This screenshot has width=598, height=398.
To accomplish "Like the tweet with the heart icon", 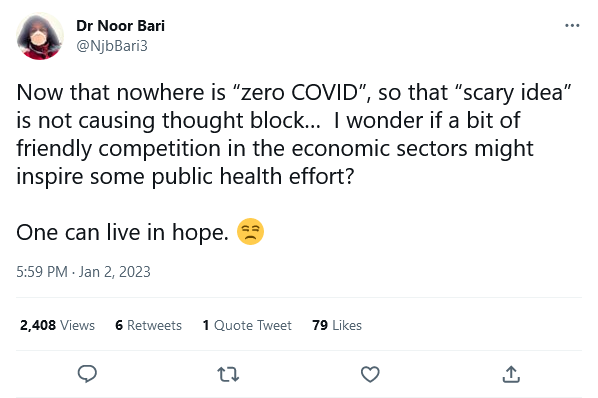I will pos(370,374).
